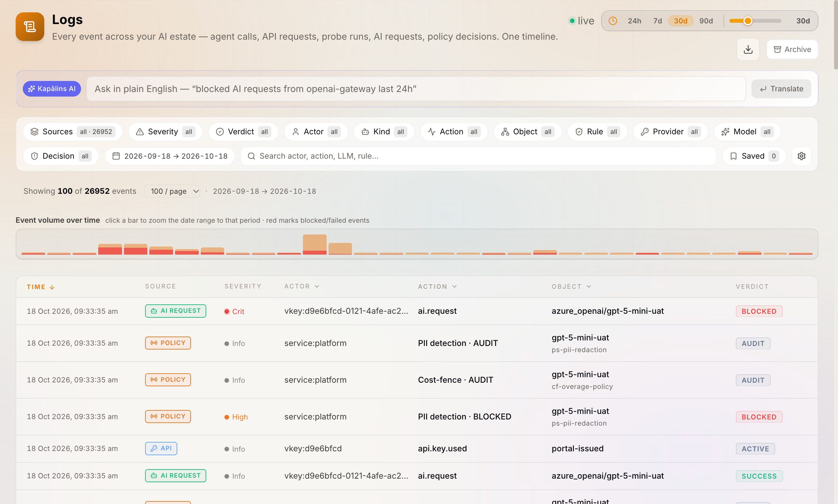The width and height of the screenshot is (838, 504).
Task: Open the Model filter chip
Action: [x=747, y=131]
